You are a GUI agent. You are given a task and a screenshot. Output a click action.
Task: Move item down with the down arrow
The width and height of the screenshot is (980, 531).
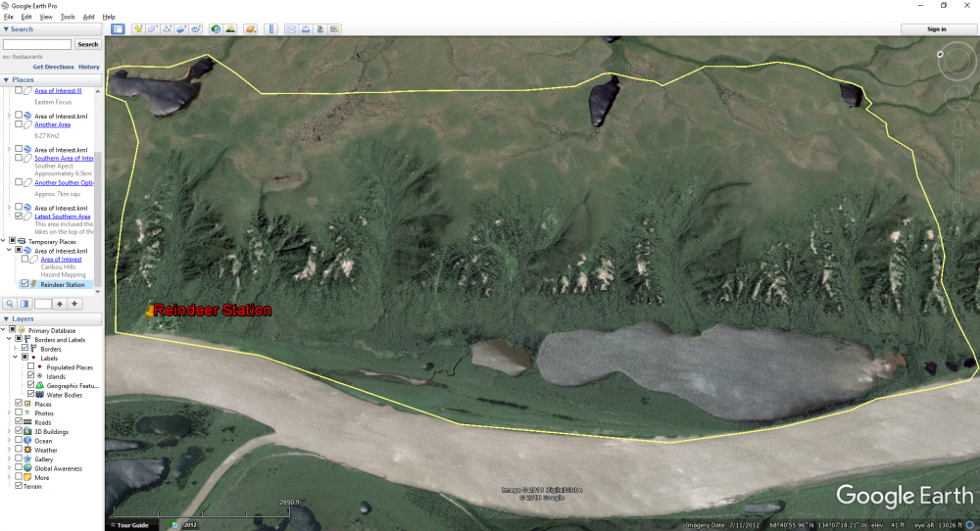click(74, 304)
